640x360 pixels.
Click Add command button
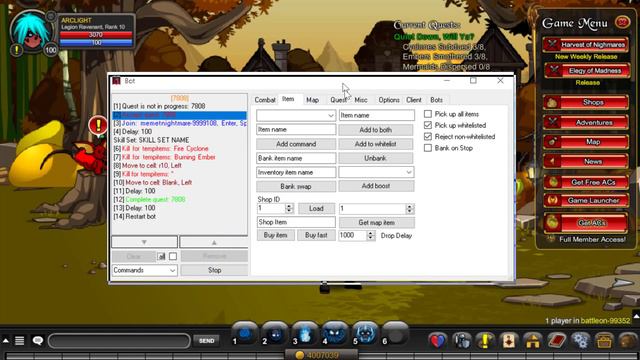click(296, 144)
